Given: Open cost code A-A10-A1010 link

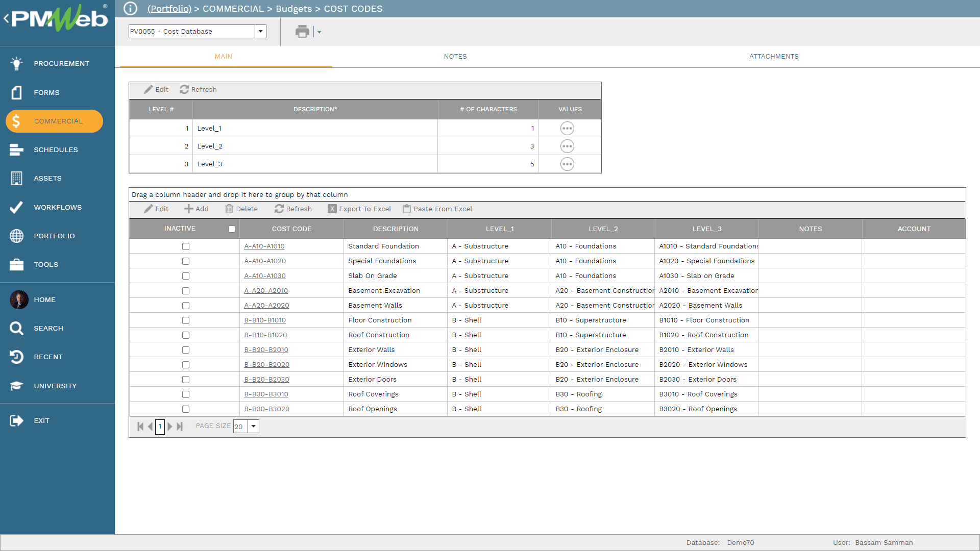Looking at the screenshot, I should (x=264, y=246).
